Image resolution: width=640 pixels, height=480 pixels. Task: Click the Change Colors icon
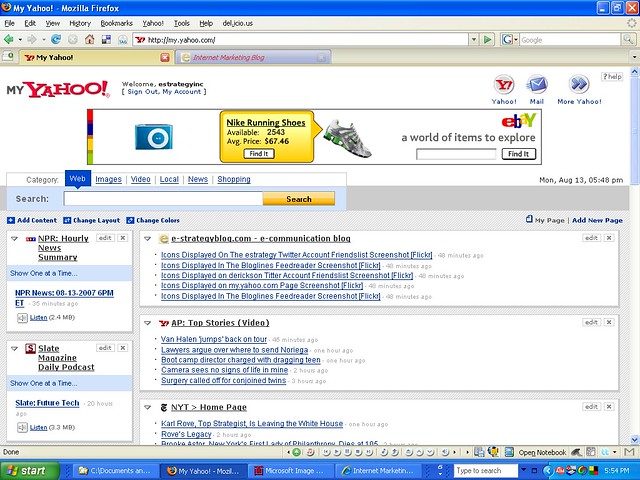[130, 220]
